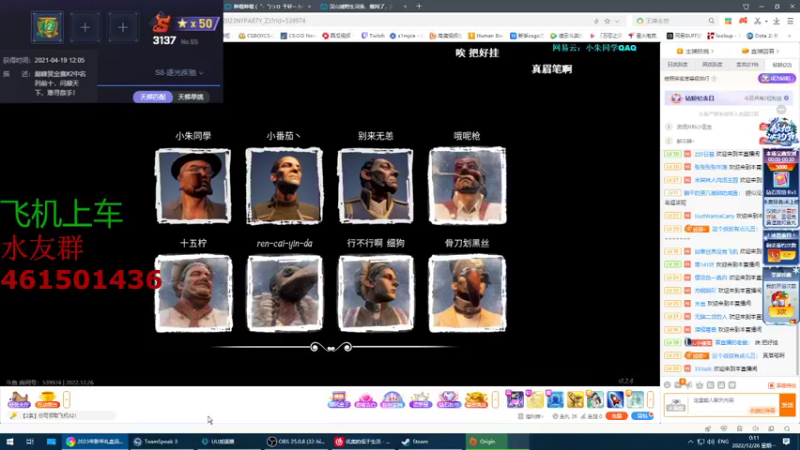Open the CSBOYCS bookmark
Viewport: 800px width, 450px height.
click(x=256, y=36)
